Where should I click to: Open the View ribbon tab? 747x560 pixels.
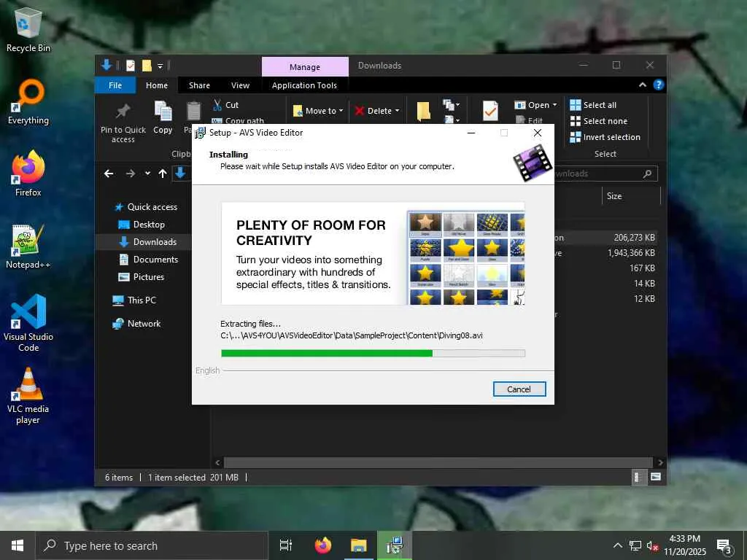(x=240, y=85)
